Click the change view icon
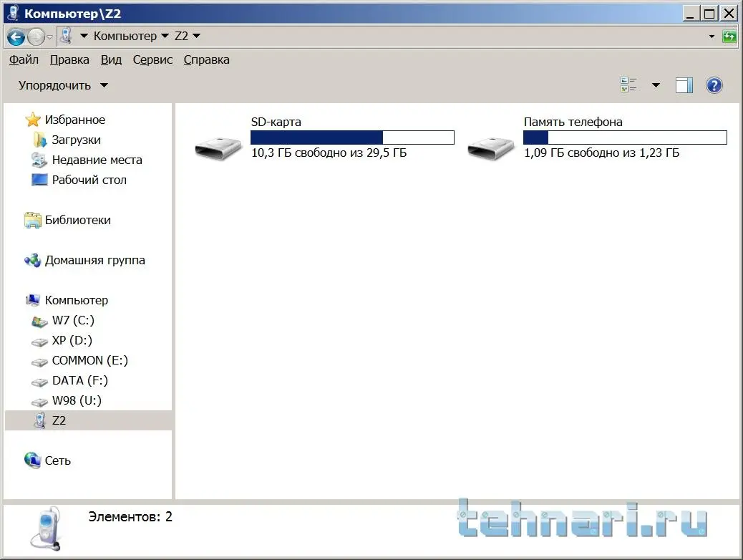The width and height of the screenshot is (743, 560). tap(628, 85)
